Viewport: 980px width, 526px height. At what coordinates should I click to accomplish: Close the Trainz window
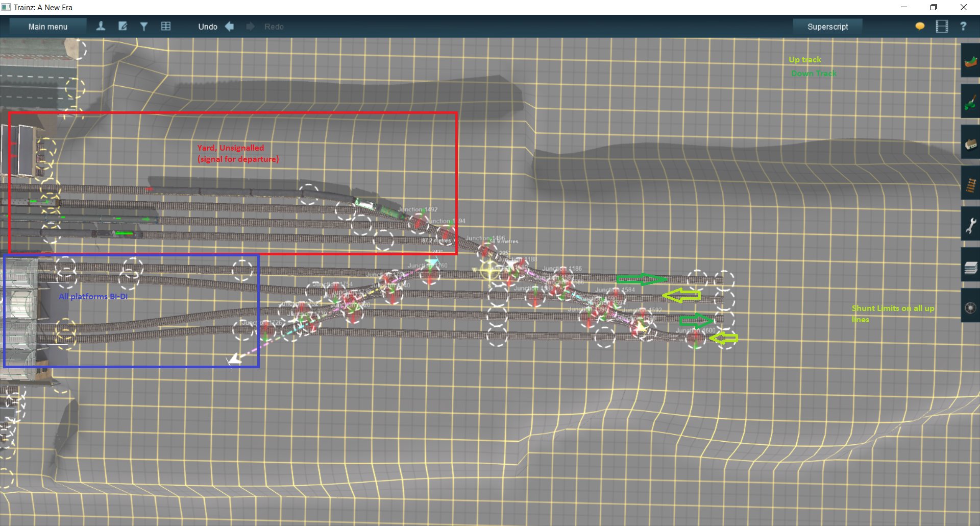click(964, 7)
